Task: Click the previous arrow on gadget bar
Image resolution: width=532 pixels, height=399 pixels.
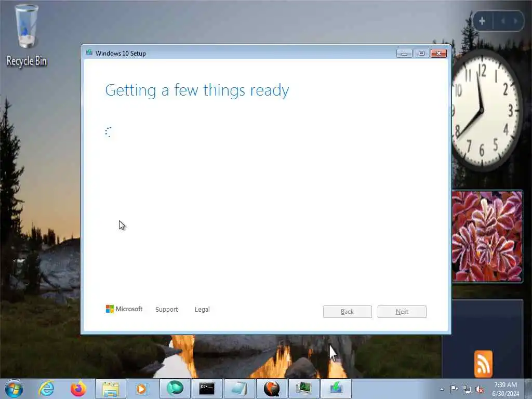Action: click(503, 21)
